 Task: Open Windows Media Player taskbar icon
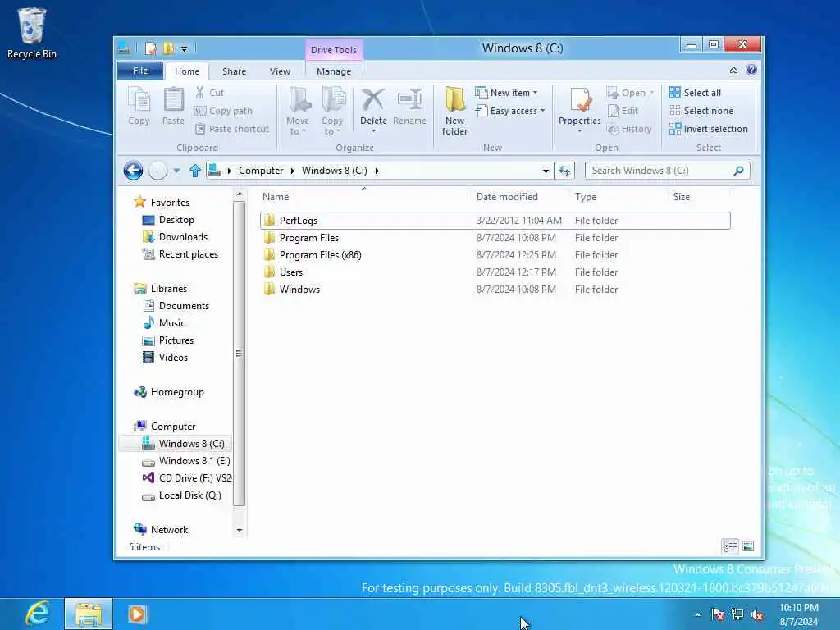pyautogui.click(x=137, y=614)
